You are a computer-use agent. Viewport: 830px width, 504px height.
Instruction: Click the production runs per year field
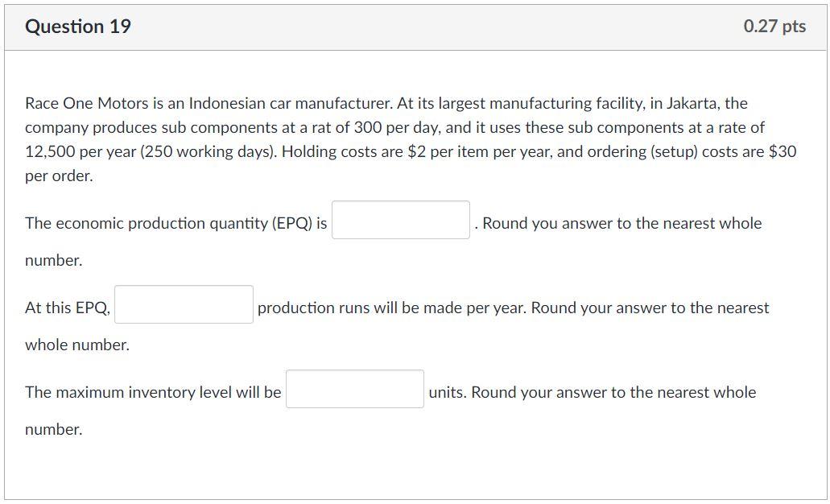click(184, 304)
